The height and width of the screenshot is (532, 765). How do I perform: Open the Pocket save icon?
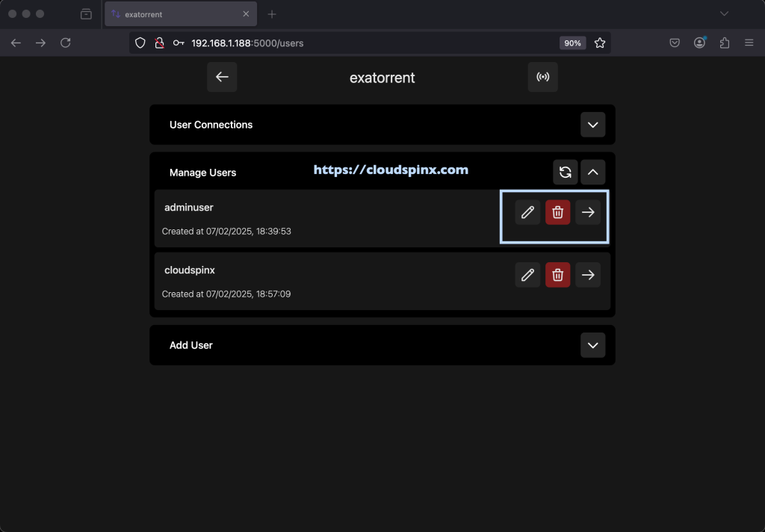[675, 43]
